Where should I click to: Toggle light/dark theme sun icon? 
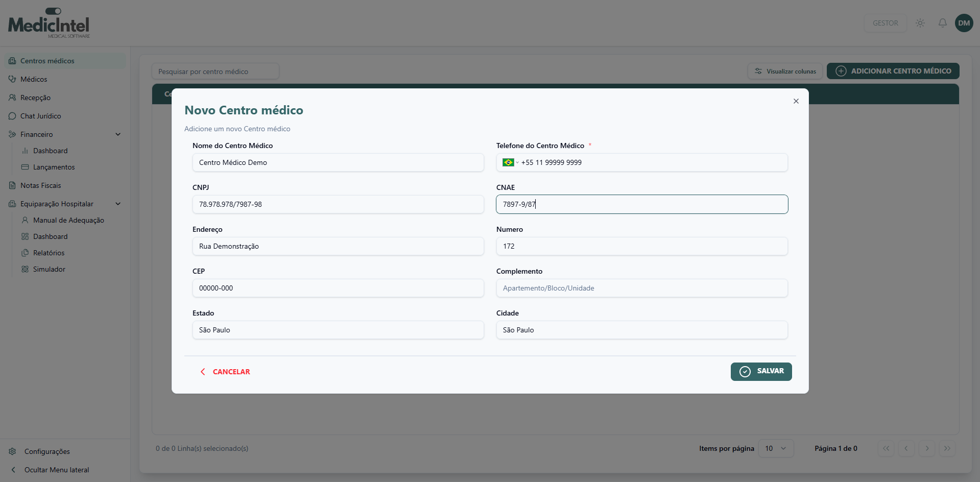pyautogui.click(x=920, y=23)
